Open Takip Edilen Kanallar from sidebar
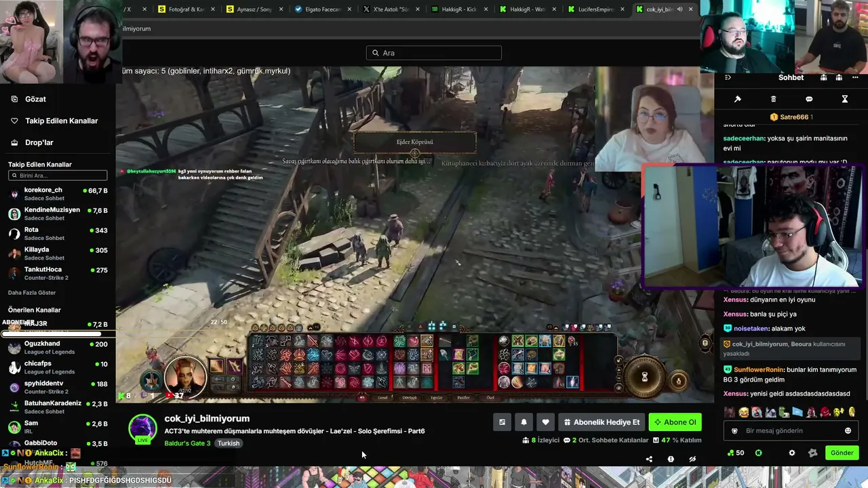The height and width of the screenshot is (488, 868). (x=54, y=121)
